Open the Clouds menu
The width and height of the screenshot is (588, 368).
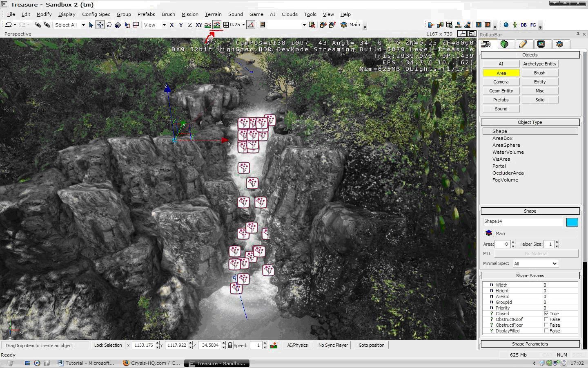290,14
